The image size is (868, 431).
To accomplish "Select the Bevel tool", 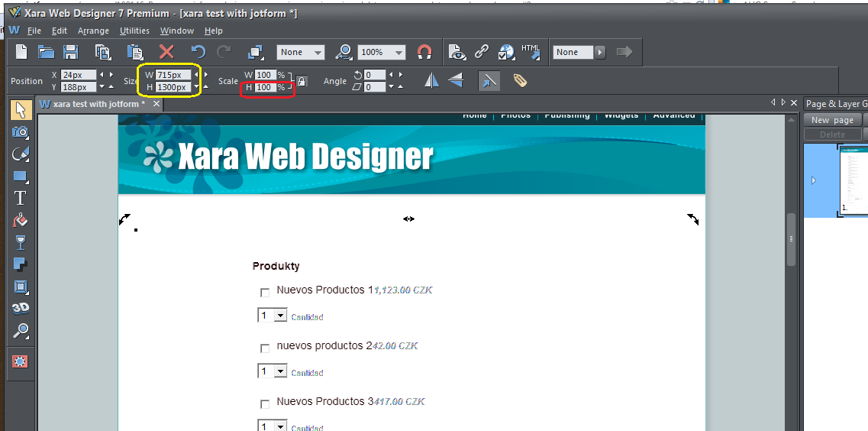I will point(21,287).
